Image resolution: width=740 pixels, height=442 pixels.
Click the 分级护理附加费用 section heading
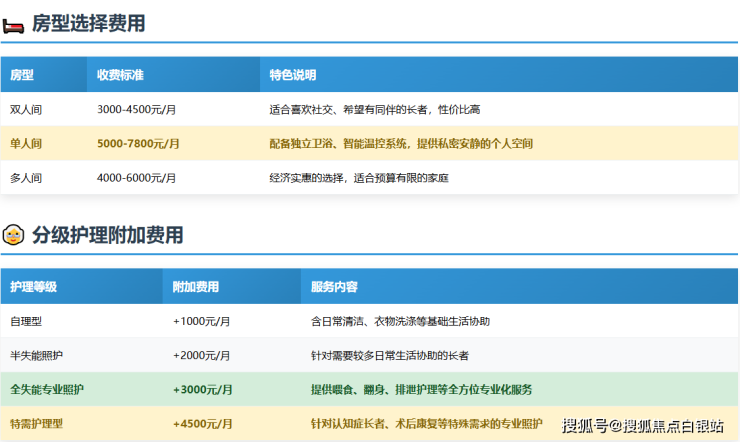(x=108, y=236)
